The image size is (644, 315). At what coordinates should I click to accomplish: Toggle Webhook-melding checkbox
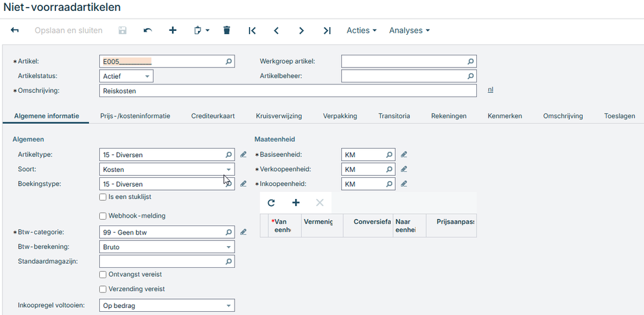[x=103, y=216]
